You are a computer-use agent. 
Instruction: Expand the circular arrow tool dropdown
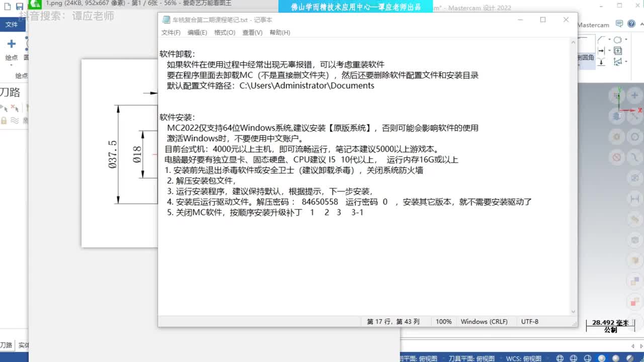point(625,40)
